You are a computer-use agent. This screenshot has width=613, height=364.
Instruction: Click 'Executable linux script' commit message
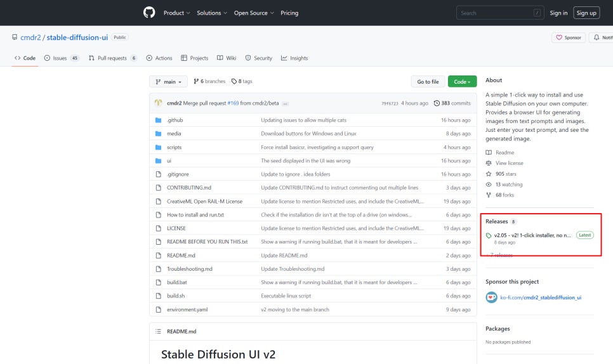pyautogui.click(x=286, y=296)
